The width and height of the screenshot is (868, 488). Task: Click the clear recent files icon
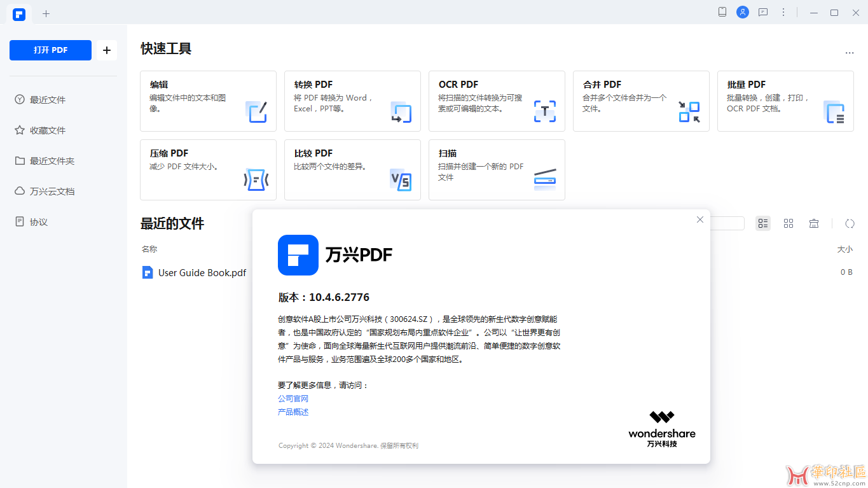pyautogui.click(x=814, y=223)
